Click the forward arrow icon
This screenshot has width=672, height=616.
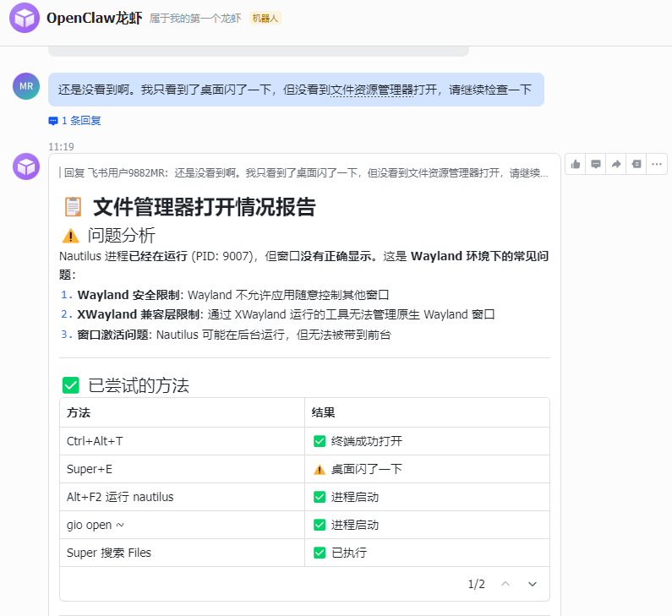[x=616, y=164]
